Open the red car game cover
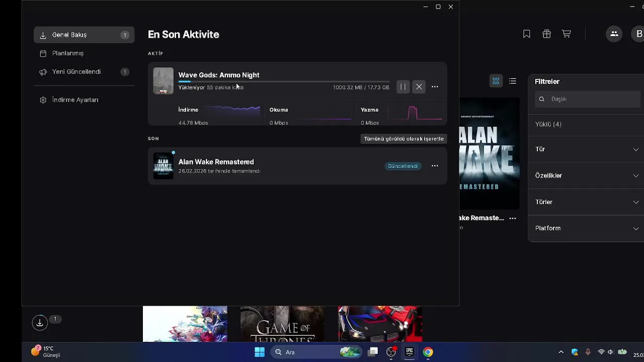This screenshot has width=644, height=362. [x=380, y=324]
